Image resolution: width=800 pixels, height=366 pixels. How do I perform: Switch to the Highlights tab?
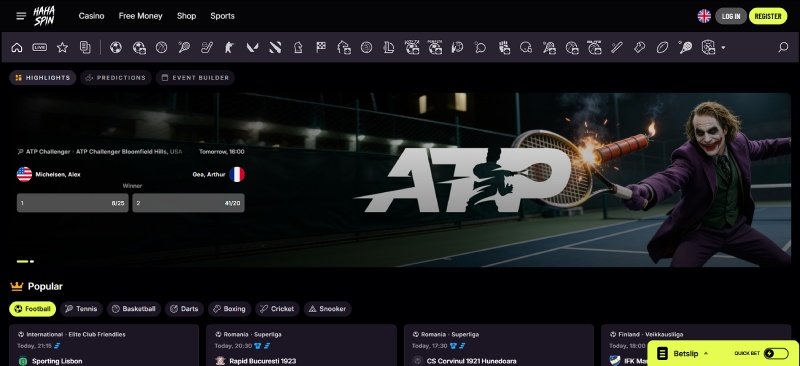pos(42,78)
